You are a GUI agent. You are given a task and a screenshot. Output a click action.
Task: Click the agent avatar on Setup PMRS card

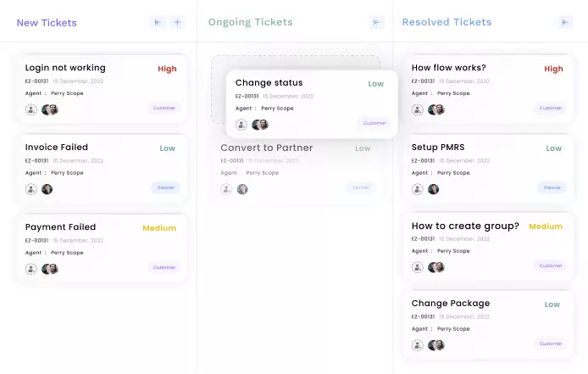pyautogui.click(x=433, y=189)
